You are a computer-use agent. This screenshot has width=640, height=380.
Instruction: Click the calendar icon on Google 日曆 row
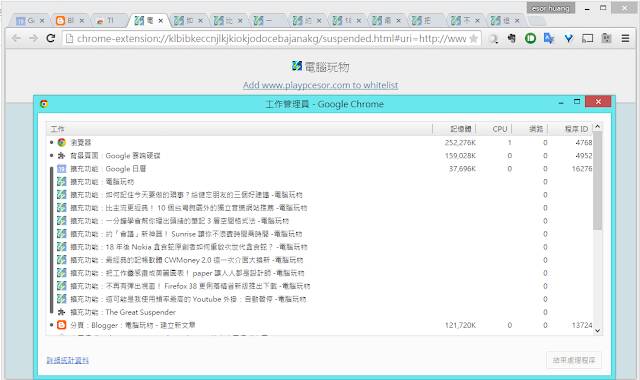62,169
